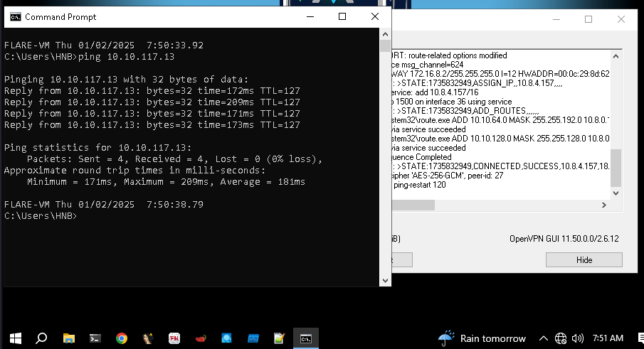The image size is (644, 349).
Task: Open the volume speaker icon in the tray
Action: point(578,338)
